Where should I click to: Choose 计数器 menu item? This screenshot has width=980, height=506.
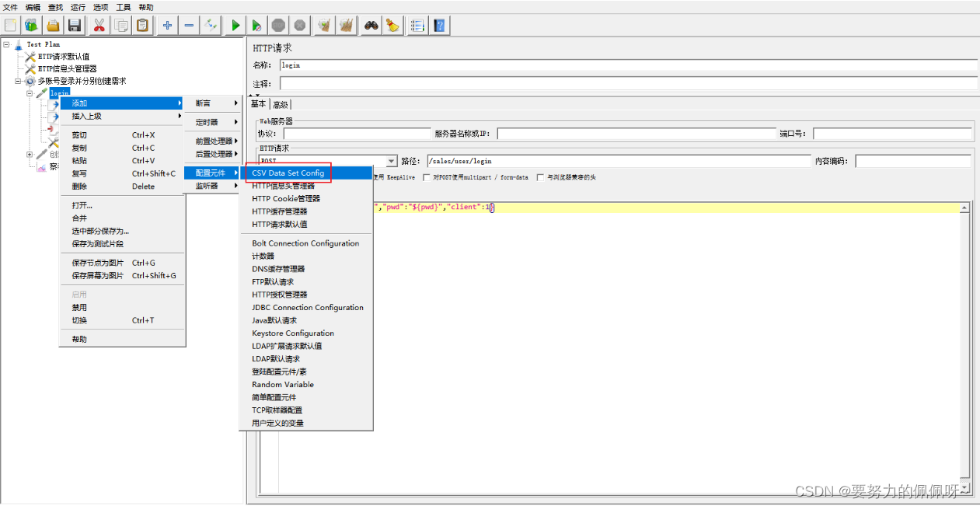tap(305, 256)
